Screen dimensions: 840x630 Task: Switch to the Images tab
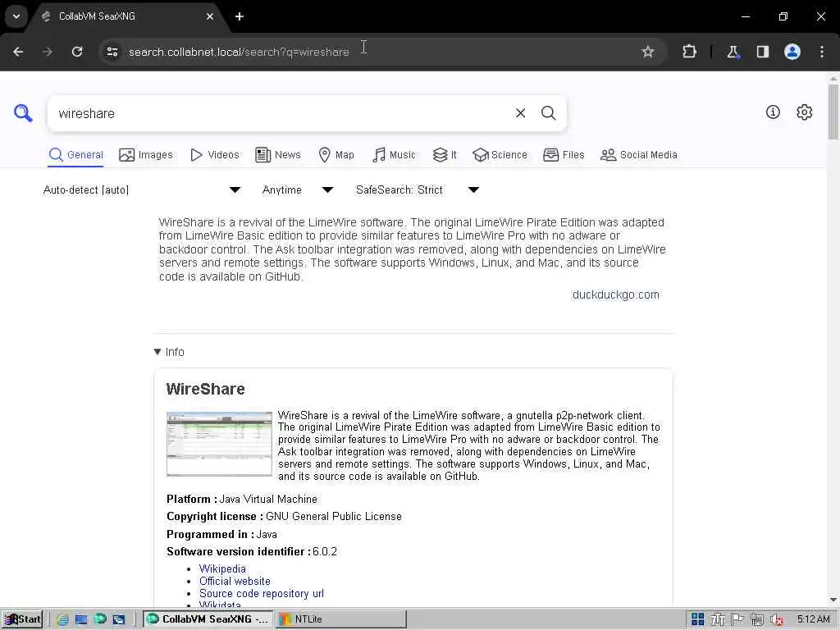[146, 155]
